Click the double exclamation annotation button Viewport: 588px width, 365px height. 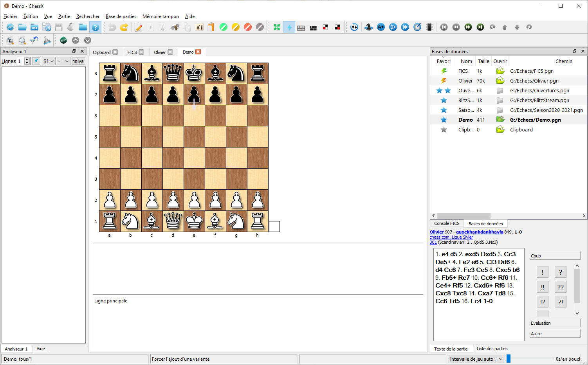click(542, 287)
